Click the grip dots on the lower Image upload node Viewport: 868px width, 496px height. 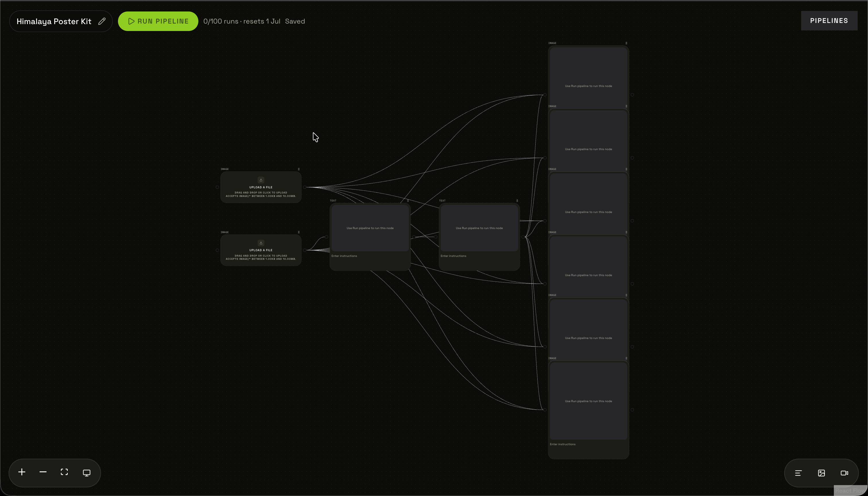coord(299,232)
